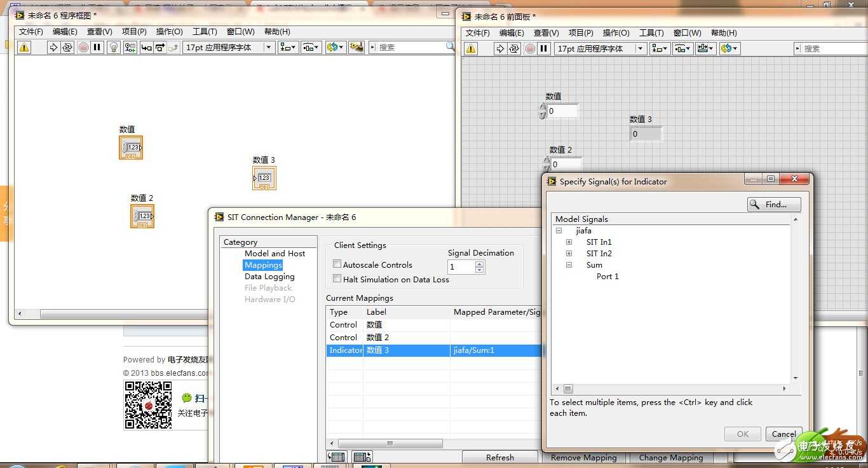Open 帮助(H) menu in front panel window
This screenshot has width=868, height=468.
pyautogui.click(x=724, y=33)
